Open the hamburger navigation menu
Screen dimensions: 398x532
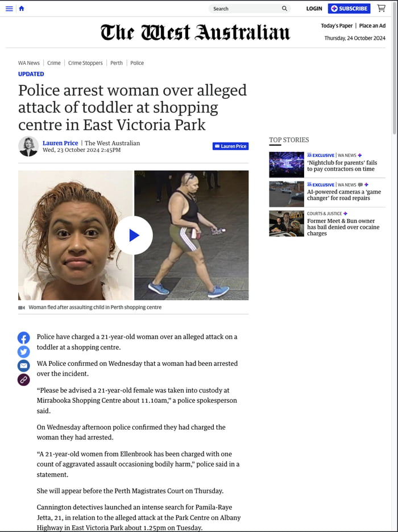(x=9, y=9)
